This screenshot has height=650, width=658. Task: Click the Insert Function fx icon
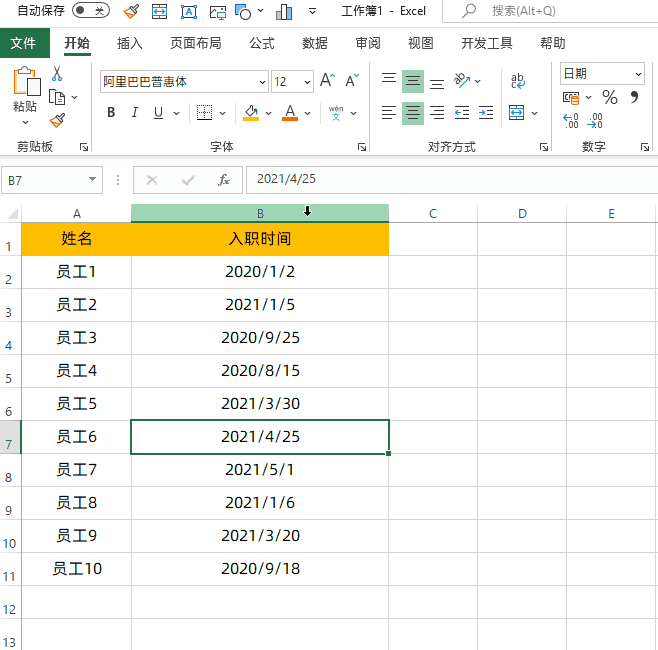(x=224, y=180)
